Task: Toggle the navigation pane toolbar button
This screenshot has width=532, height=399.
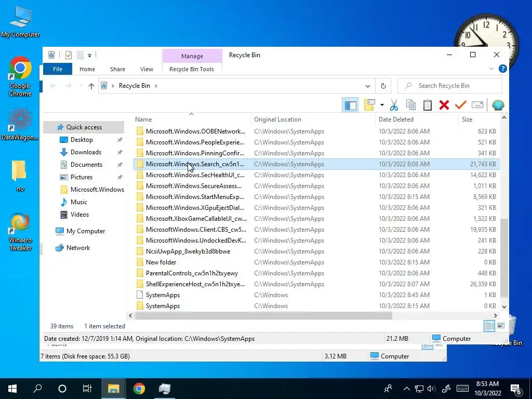Action: click(350, 105)
